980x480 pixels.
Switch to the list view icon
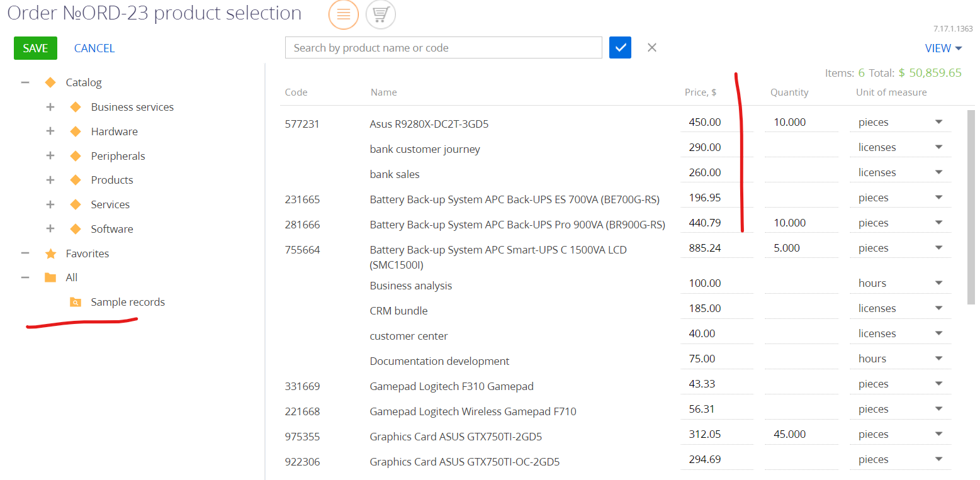coord(343,14)
